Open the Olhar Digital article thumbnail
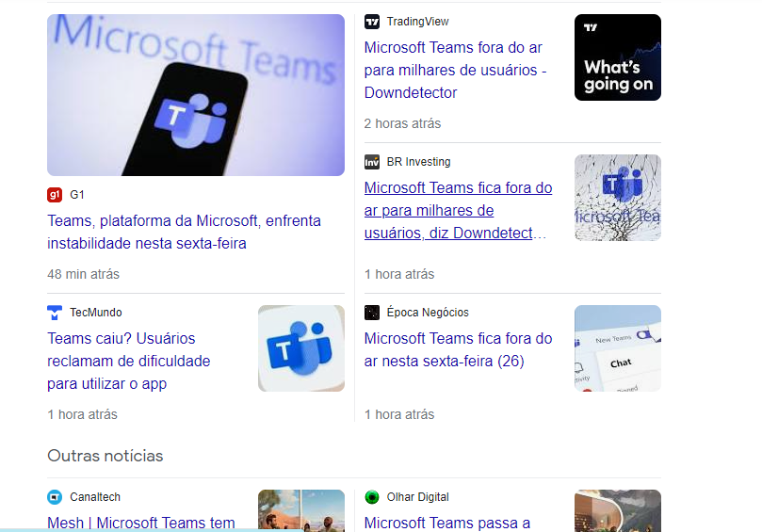762x532 pixels. (x=618, y=510)
